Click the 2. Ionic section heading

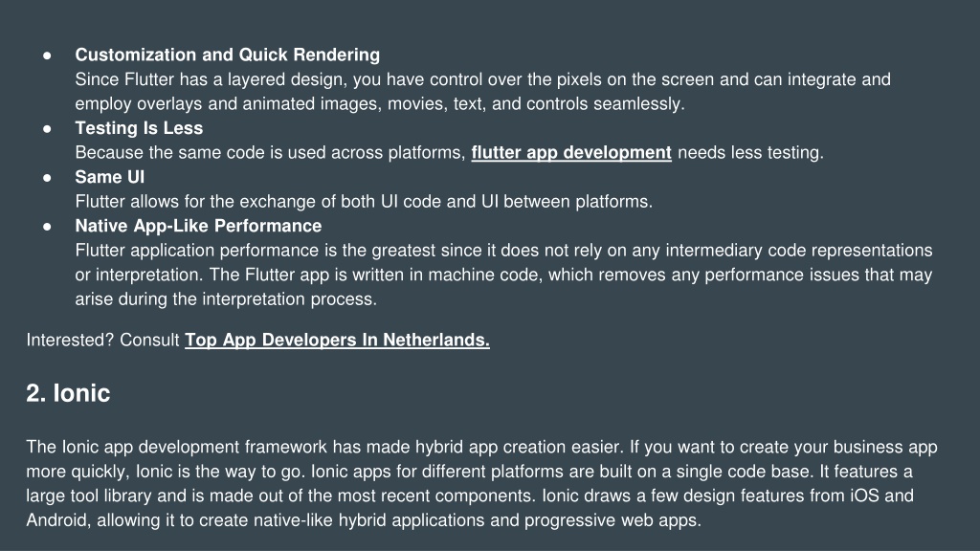pos(68,393)
